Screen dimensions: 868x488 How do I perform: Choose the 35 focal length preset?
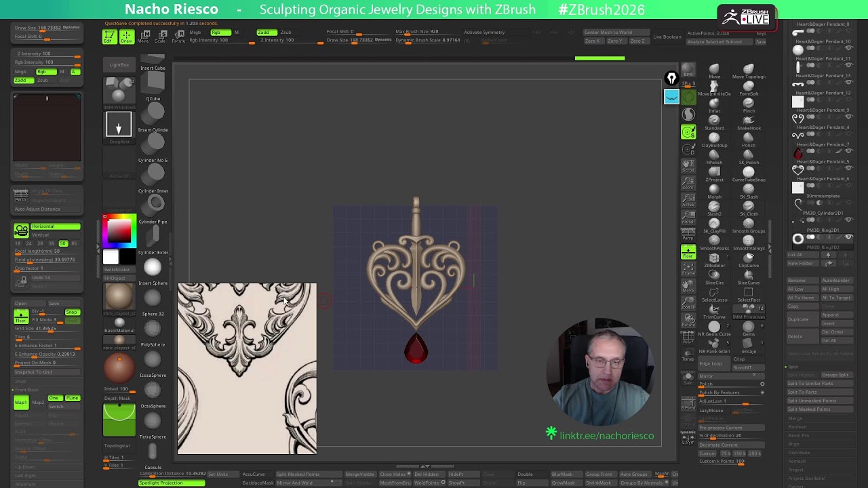coord(52,243)
